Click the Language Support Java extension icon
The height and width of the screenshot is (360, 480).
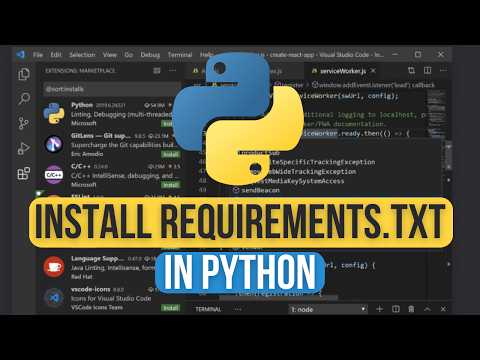54,267
